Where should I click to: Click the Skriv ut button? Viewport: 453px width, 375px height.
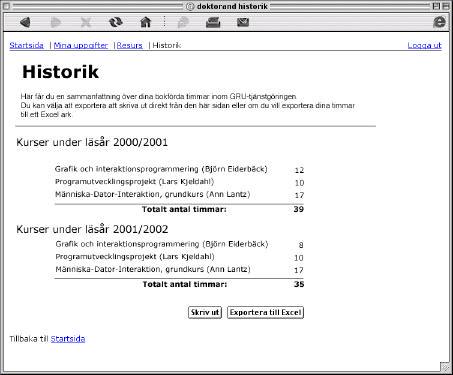click(205, 312)
